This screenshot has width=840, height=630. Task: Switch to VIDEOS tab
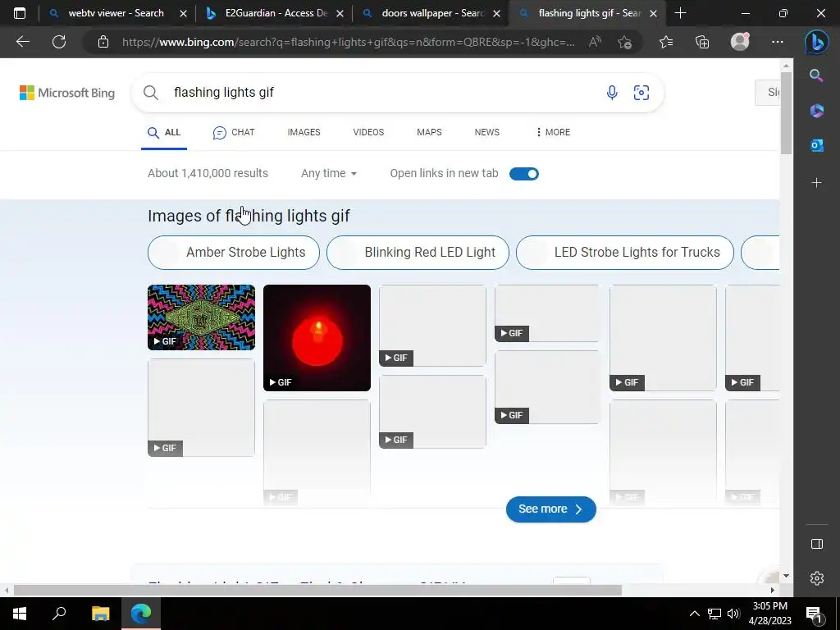[368, 132]
